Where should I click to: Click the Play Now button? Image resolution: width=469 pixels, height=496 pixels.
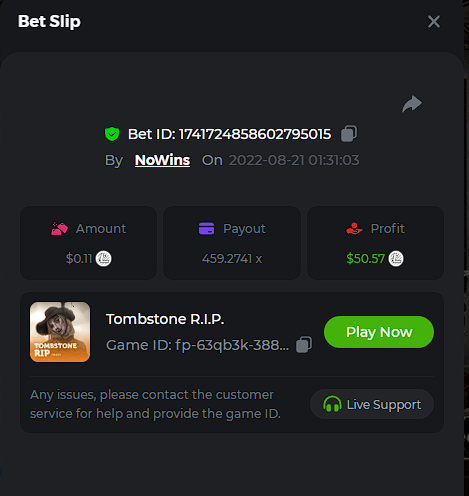click(379, 332)
